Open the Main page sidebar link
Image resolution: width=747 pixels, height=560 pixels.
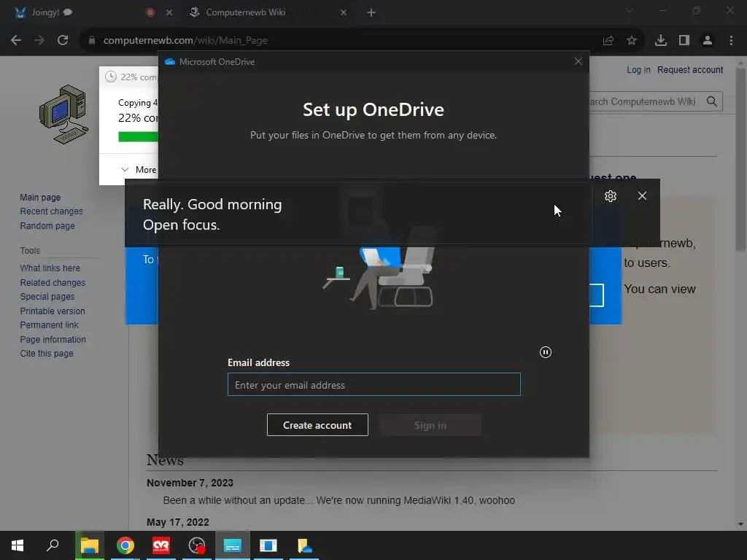pos(41,197)
